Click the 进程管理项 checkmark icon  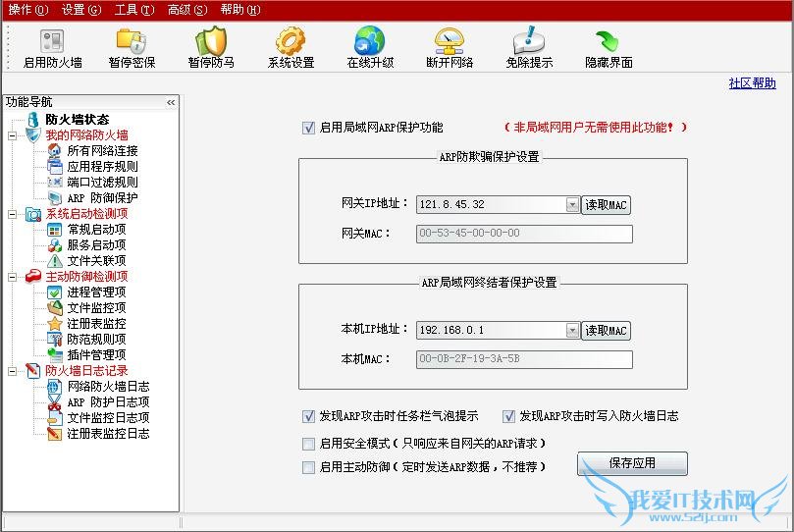click(54, 293)
